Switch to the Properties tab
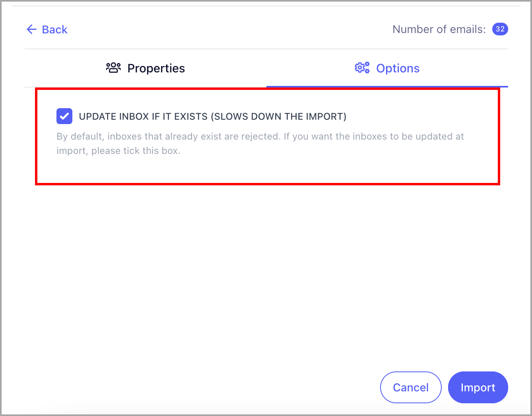Screen dimensions: 532x416 click(146, 68)
